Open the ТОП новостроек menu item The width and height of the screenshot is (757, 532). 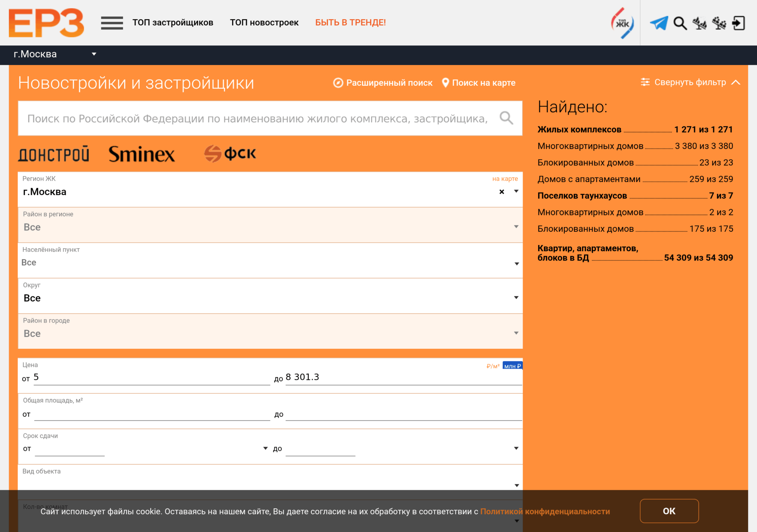click(264, 23)
